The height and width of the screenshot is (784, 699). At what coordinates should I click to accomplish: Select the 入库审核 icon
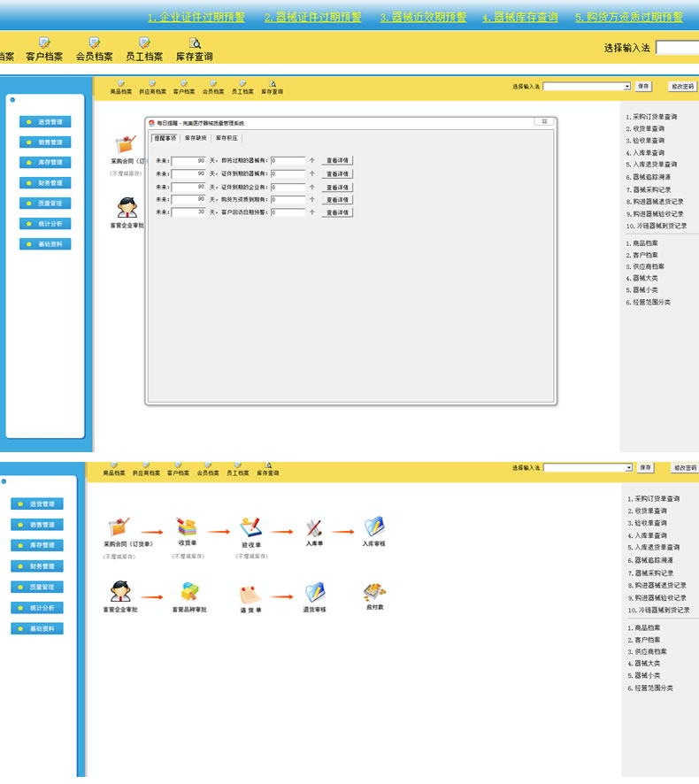point(374,527)
